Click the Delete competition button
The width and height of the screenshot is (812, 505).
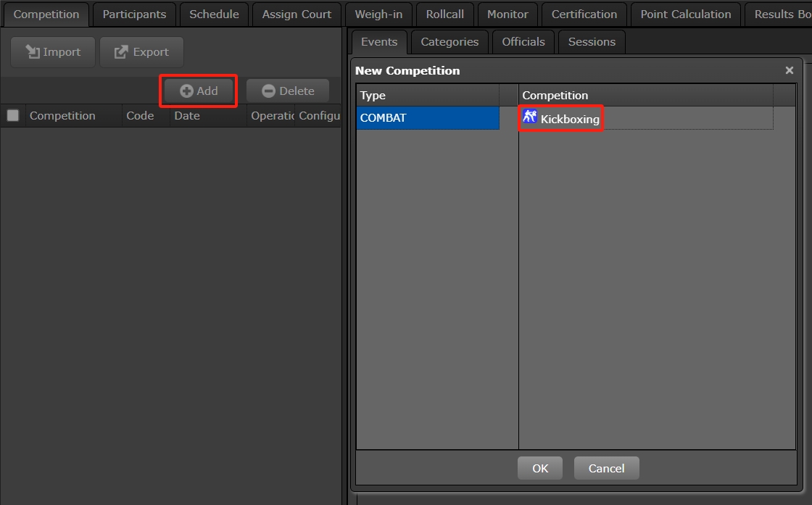coord(288,91)
